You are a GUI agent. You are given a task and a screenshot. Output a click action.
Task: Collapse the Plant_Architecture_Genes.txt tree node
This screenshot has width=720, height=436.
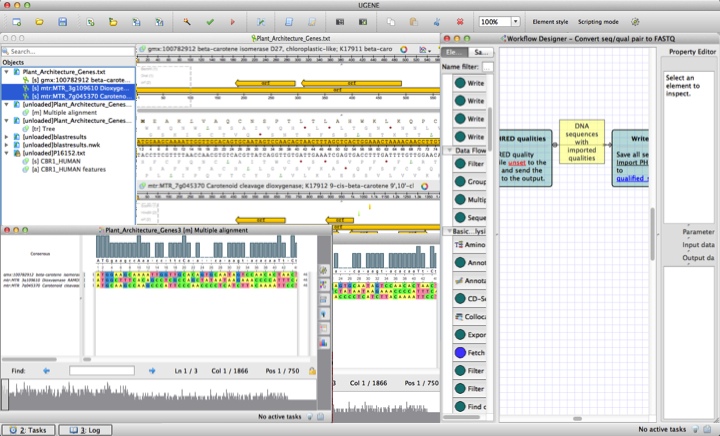point(6,72)
